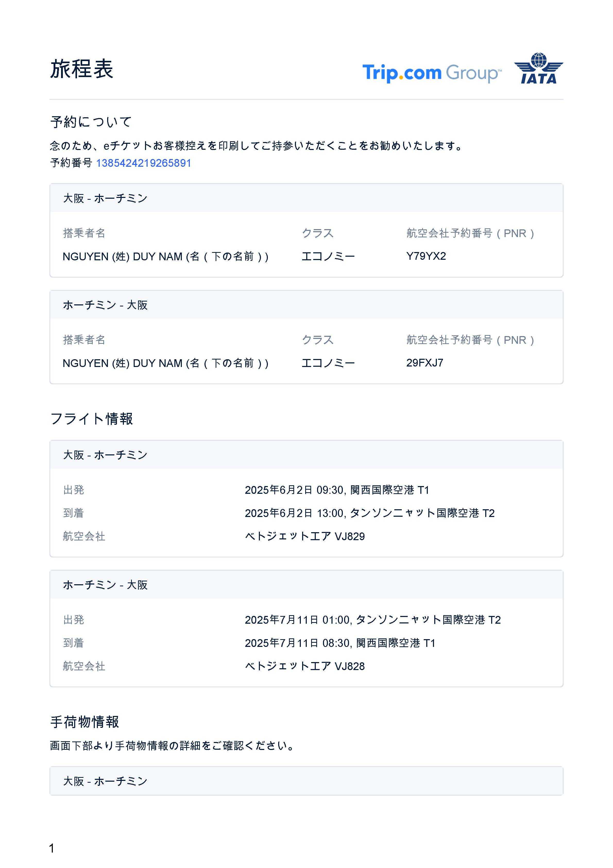Click the 13:00 Tan Son Nhat arrival line
Viewport: 613px width, 868px height.
(x=369, y=513)
